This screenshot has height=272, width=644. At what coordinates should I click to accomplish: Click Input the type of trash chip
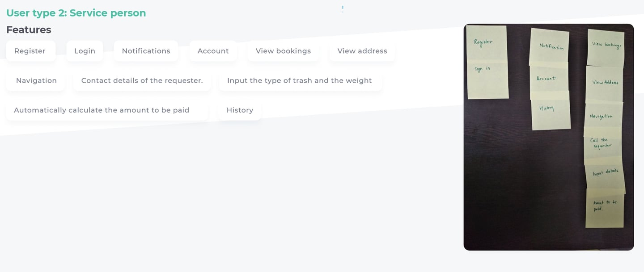point(300,80)
